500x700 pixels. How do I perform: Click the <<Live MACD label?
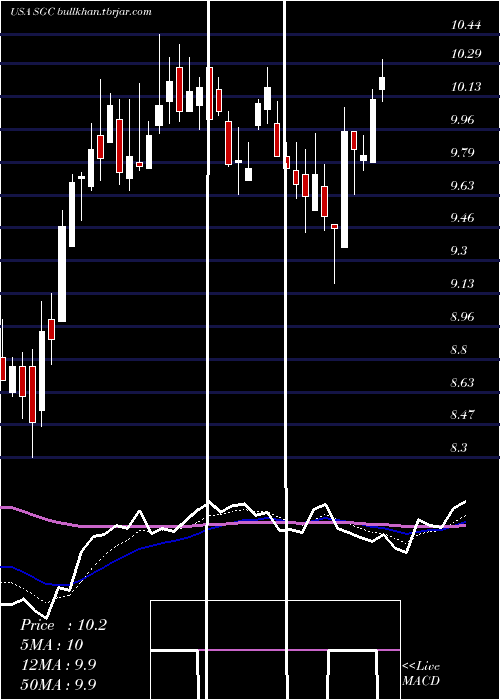(421, 673)
